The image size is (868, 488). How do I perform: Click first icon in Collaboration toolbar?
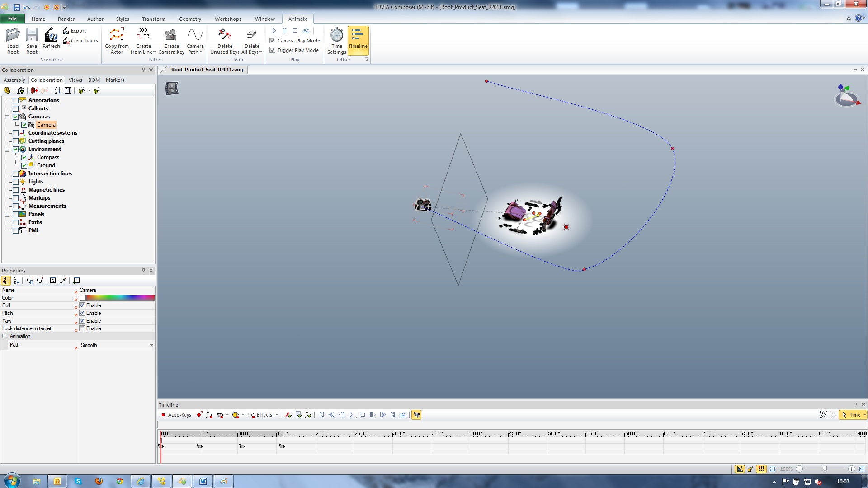[x=7, y=90]
